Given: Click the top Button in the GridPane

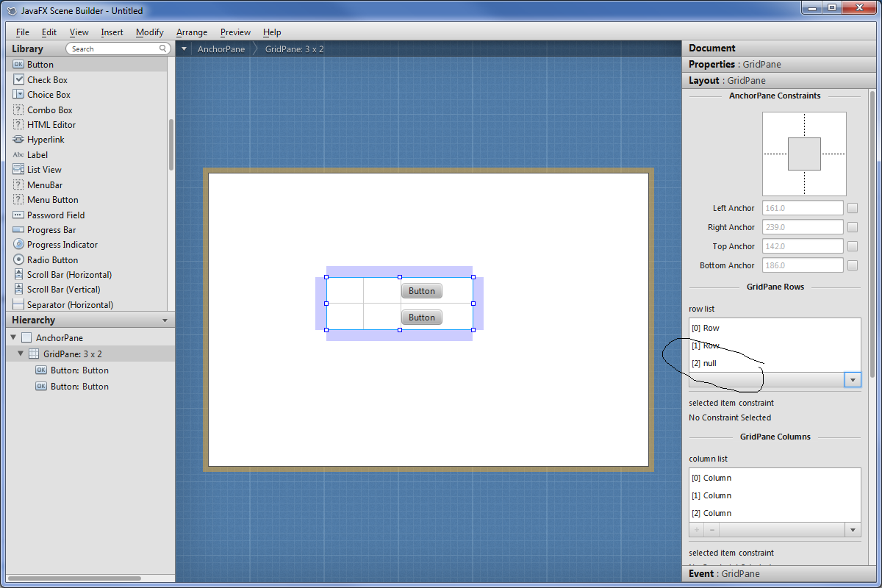Looking at the screenshot, I should [x=422, y=291].
